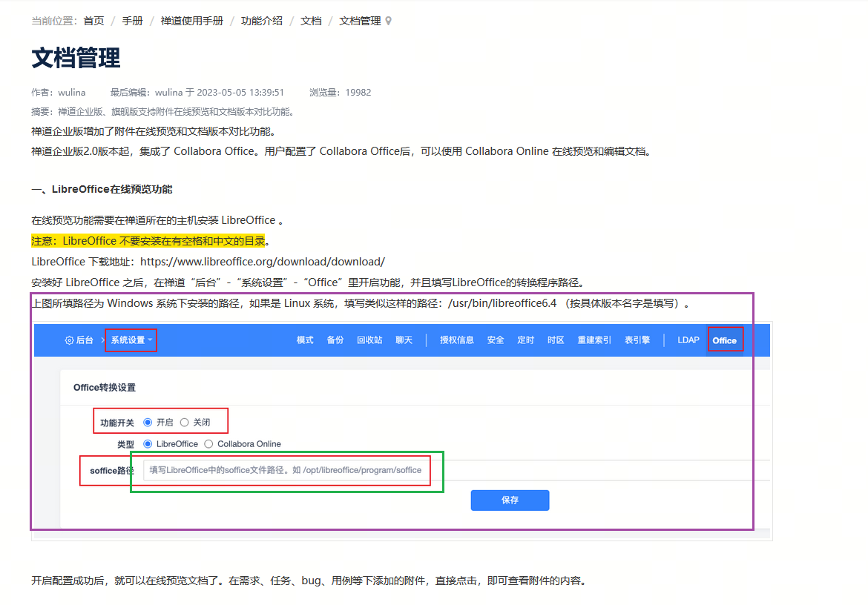Viewport: 868px width, 605px height.
Task: Click the 浏览量：19982 text
Action: (340, 93)
